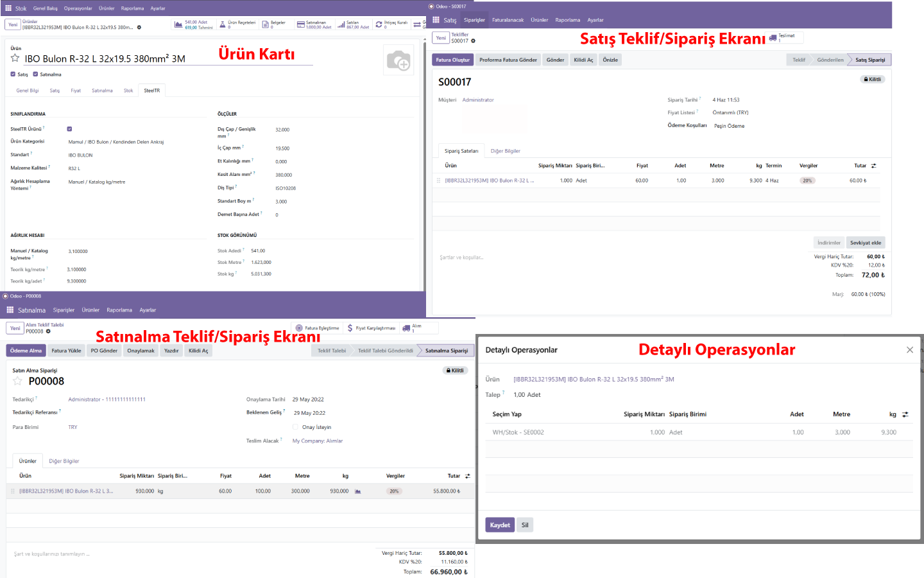
Task: Open the apps grid in Stok window
Action: coord(8,8)
